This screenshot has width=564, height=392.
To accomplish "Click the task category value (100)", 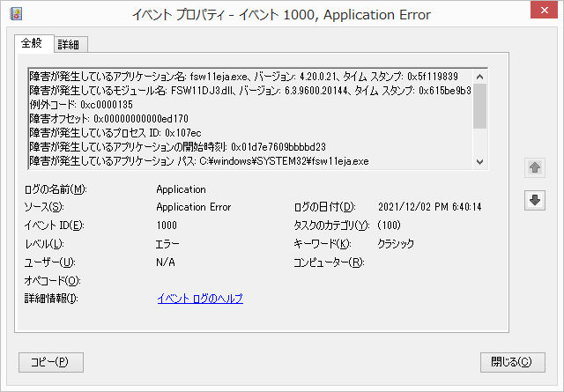I will tap(390, 226).
